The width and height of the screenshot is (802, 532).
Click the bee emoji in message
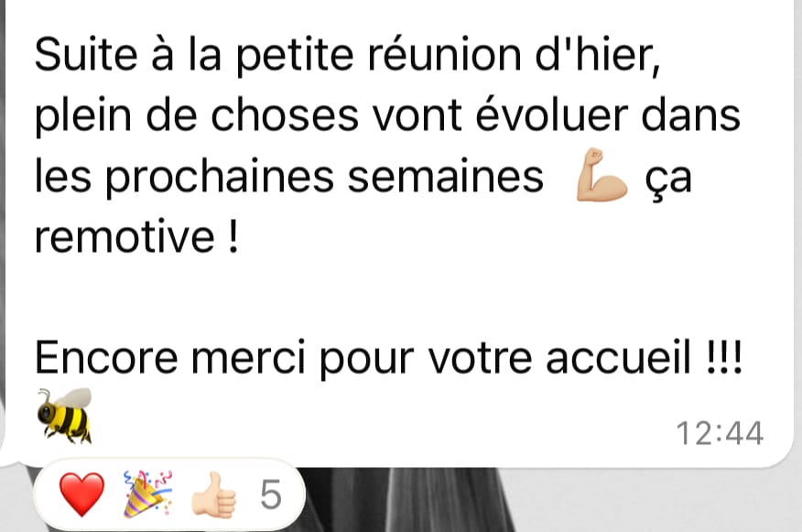[x=64, y=416]
